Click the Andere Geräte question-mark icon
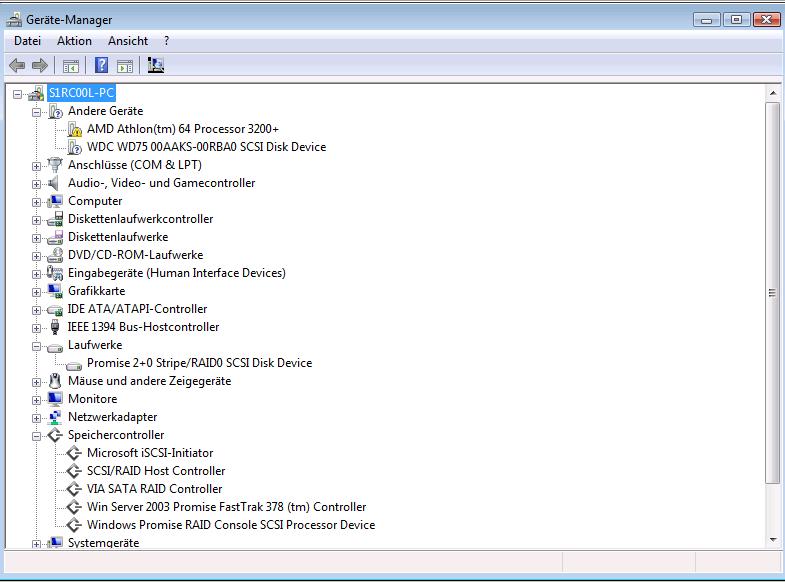Screen dimensions: 785x582 pos(55,111)
